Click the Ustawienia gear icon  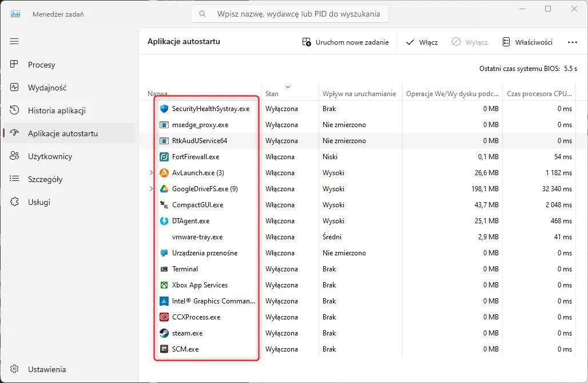pyautogui.click(x=14, y=369)
